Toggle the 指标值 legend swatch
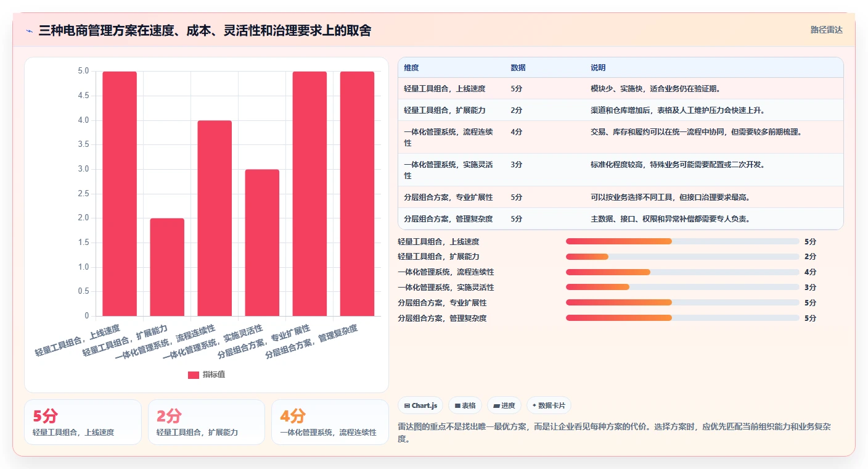Viewport: 868px width, 469px height. 194,375
